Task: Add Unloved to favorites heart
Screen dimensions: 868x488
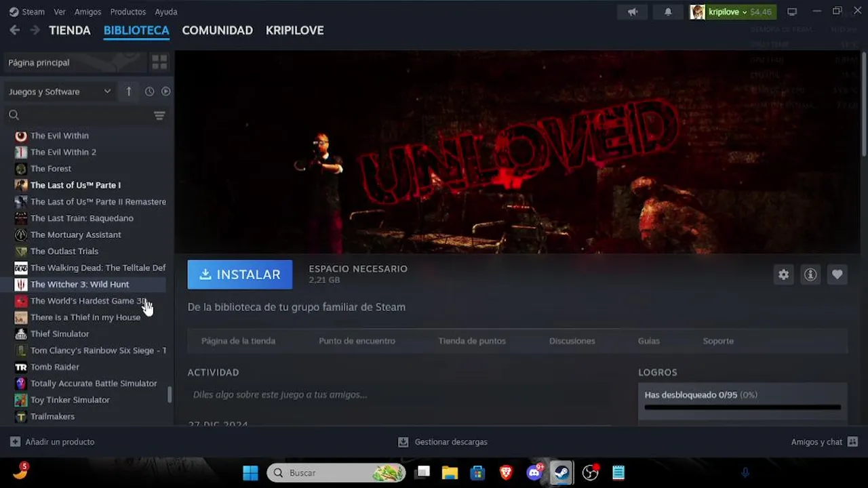Action: coord(837,274)
